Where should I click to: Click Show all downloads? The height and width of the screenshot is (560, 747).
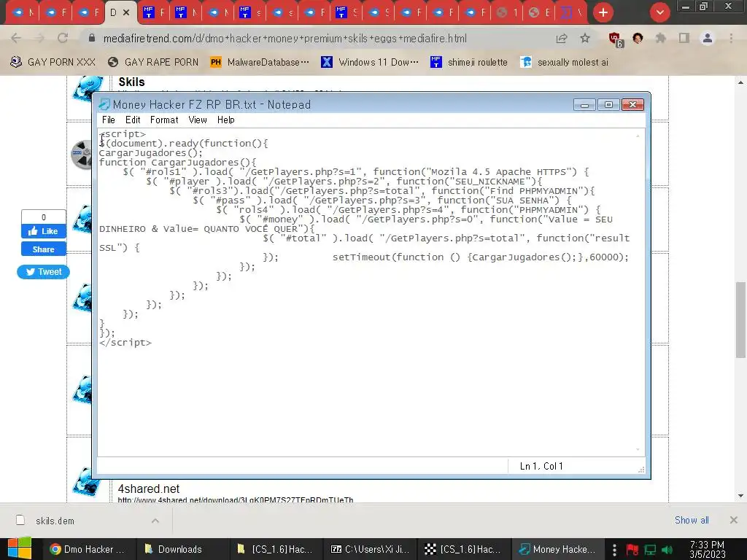692,520
